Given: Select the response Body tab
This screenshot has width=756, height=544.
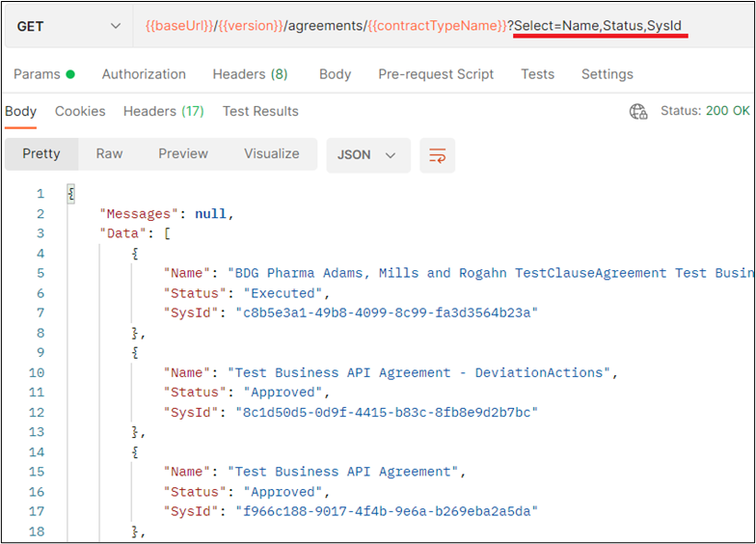Looking at the screenshot, I should [21, 112].
